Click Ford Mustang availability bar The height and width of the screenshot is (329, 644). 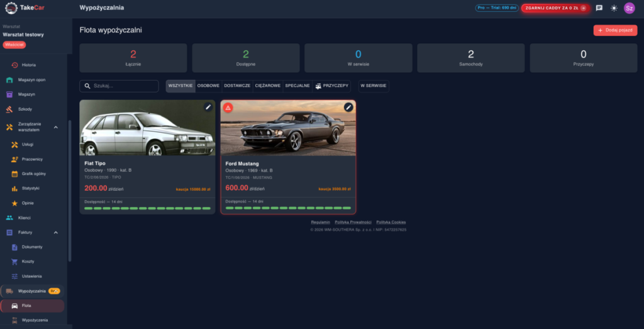(288, 208)
